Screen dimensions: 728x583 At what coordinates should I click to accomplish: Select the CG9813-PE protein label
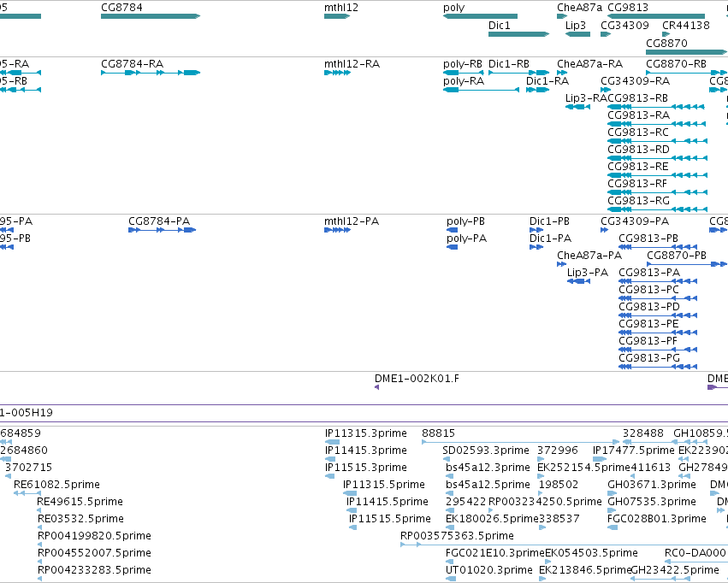[648, 324]
